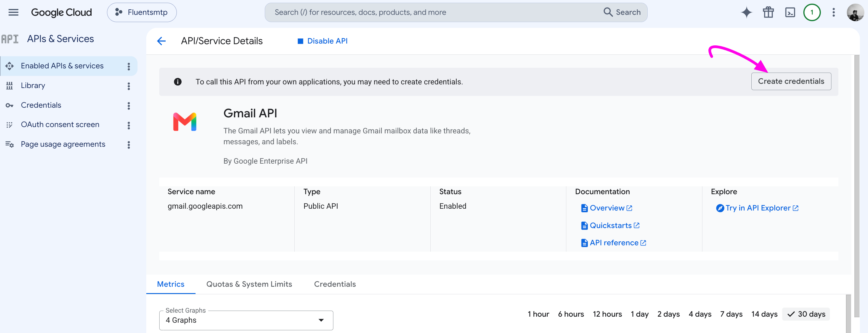
Task: Select the 12 hours time range
Action: [x=607, y=314]
